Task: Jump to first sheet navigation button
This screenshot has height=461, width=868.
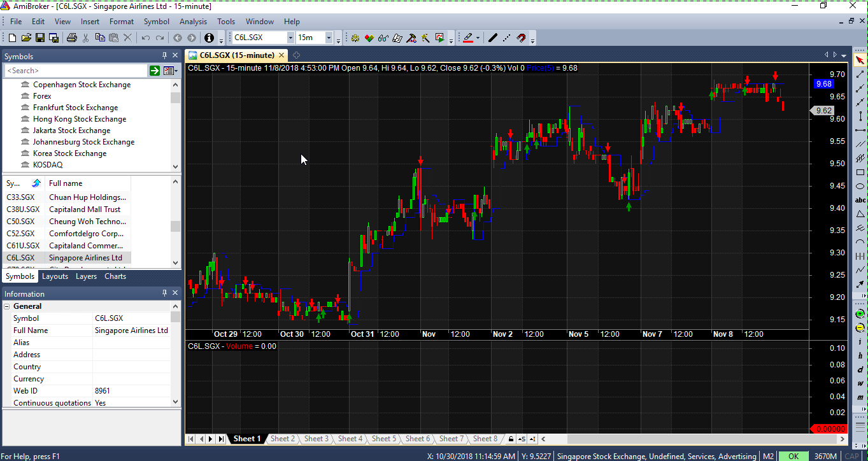Action: pos(191,439)
